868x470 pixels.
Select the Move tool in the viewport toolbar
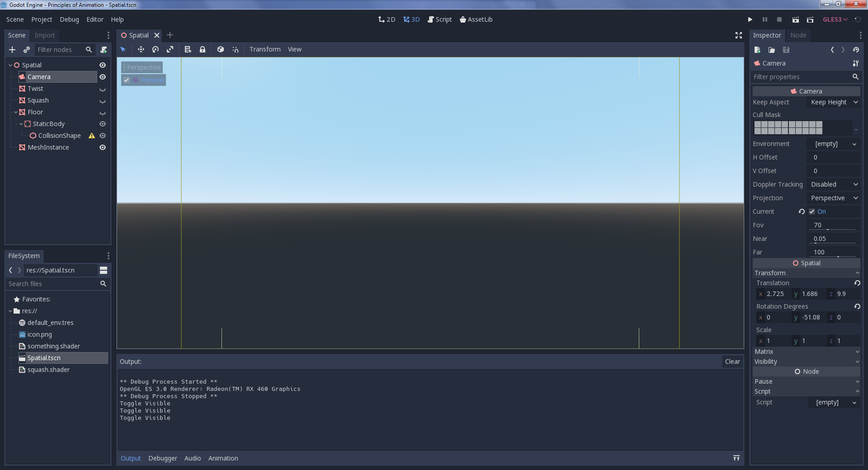click(x=141, y=49)
